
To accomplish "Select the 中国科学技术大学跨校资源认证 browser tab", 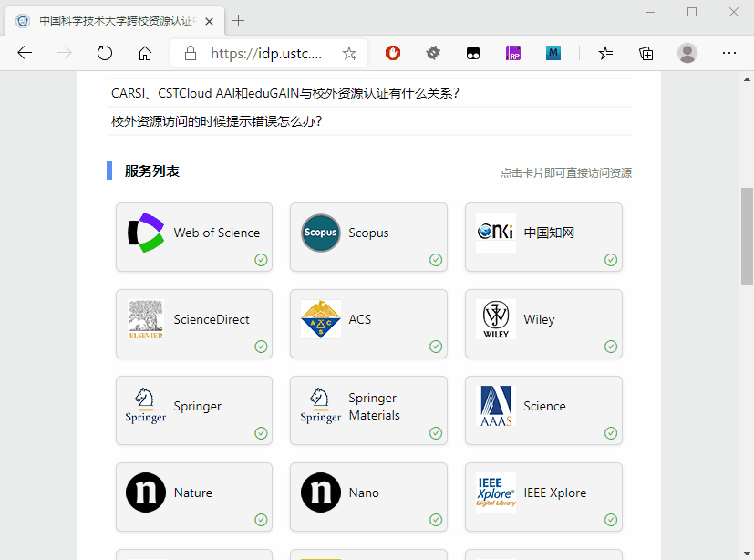I will click(x=115, y=21).
